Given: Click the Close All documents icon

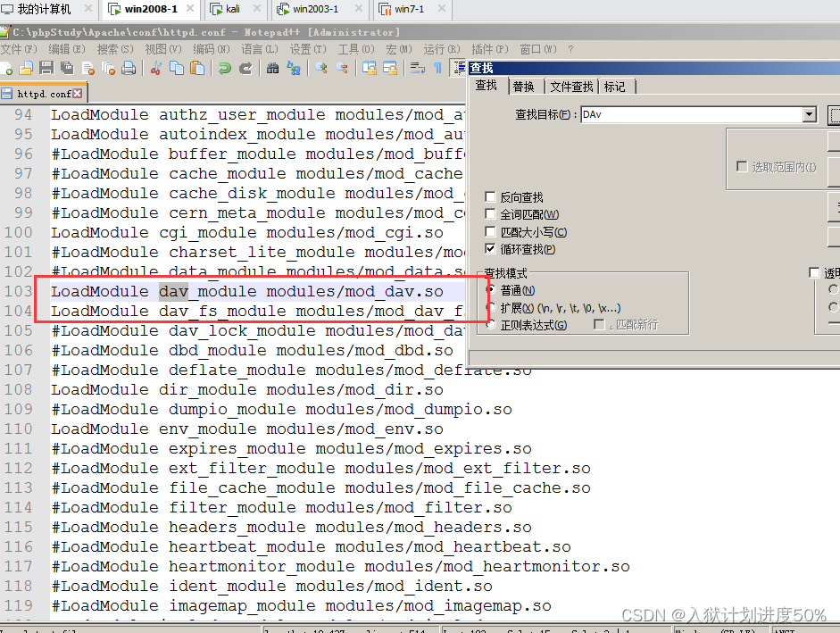Looking at the screenshot, I should click(109, 68).
